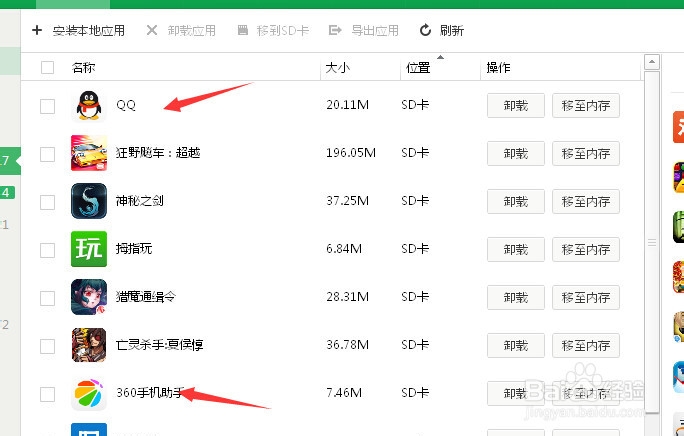684x436 pixels.
Task: Sort by the 位置 column header
Action: 418,68
